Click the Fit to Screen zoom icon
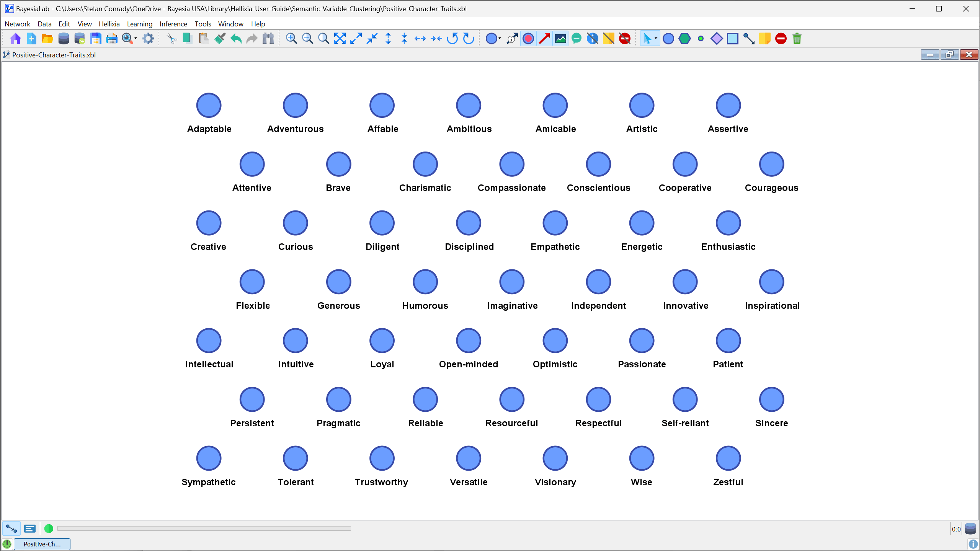 (340, 39)
